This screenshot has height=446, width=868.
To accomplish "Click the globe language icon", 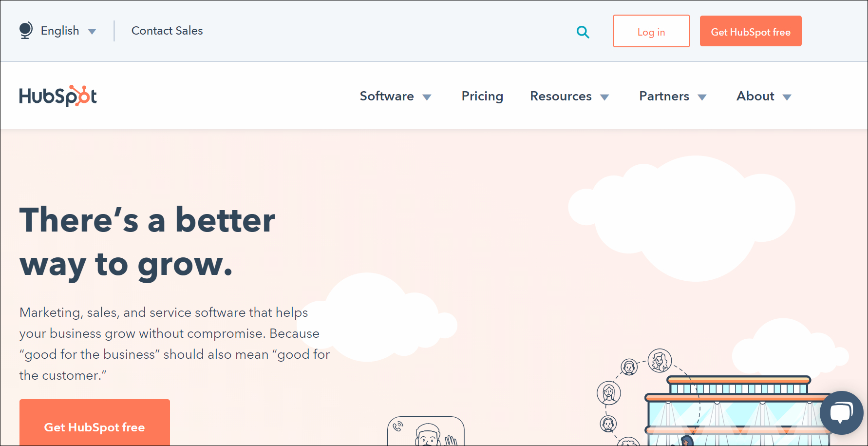I will click(x=26, y=30).
